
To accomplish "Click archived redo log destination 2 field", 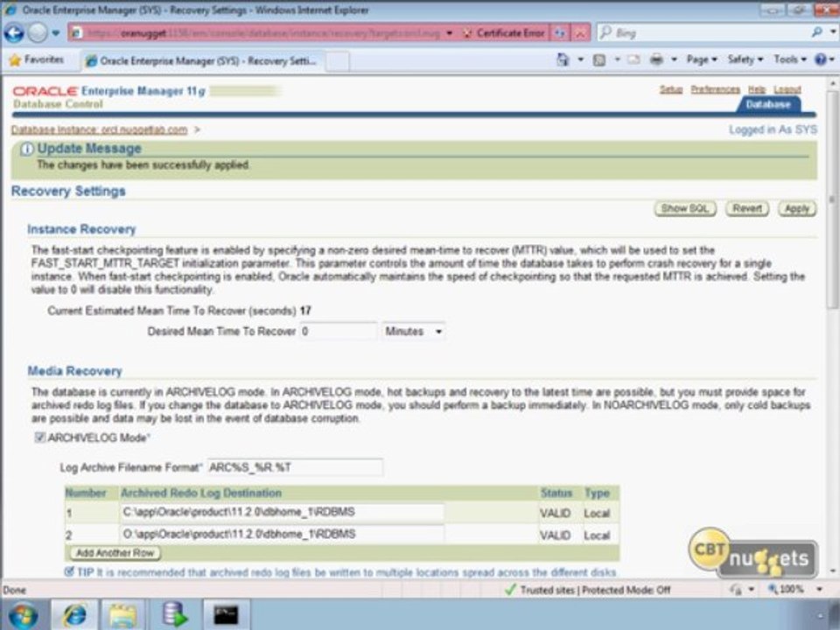I will pos(283,534).
